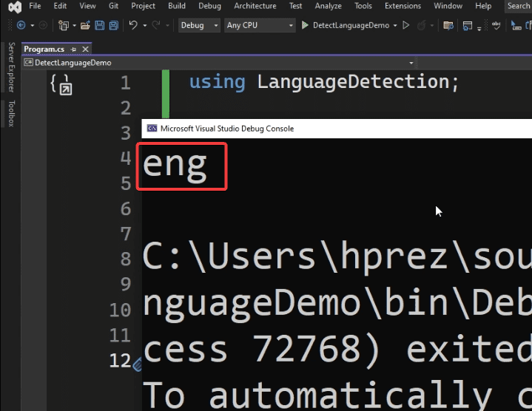The image size is (532, 411).
Task: Open the Undo history dropdown arrow
Action: pos(145,25)
